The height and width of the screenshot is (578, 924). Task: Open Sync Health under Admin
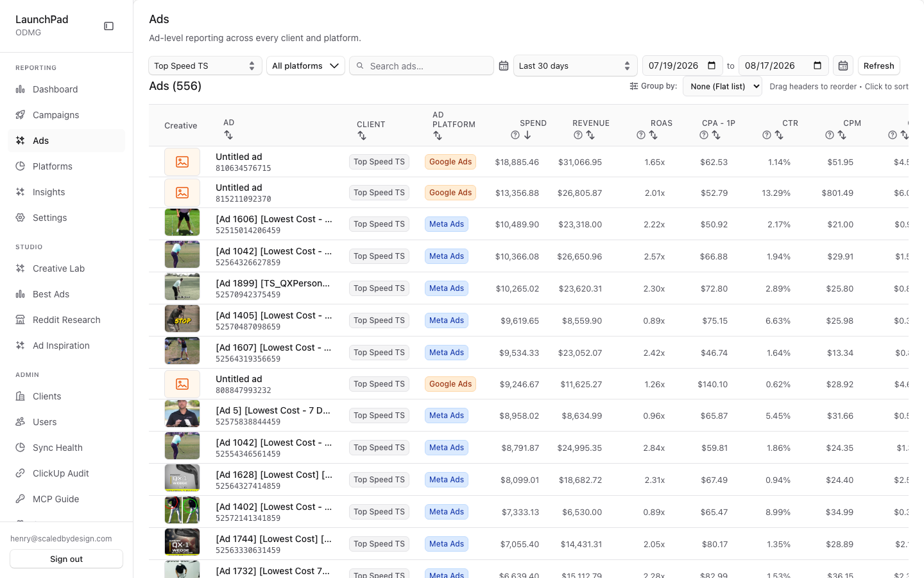[67, 448]
